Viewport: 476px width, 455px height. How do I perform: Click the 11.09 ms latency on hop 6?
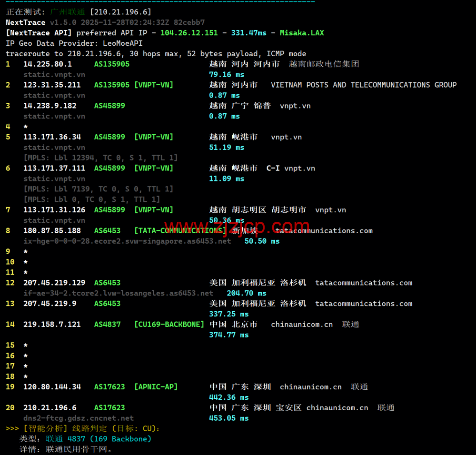tap(227, 178)
